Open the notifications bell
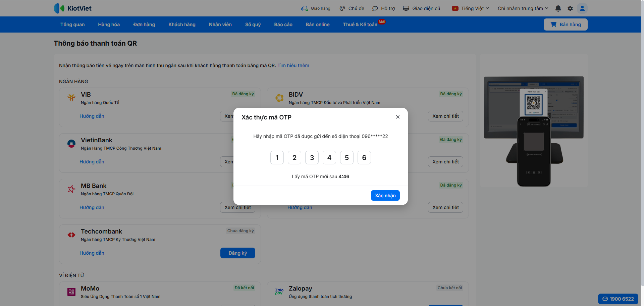Image resolution: width=644 pixels, height=306 pixels. [558, 8]
